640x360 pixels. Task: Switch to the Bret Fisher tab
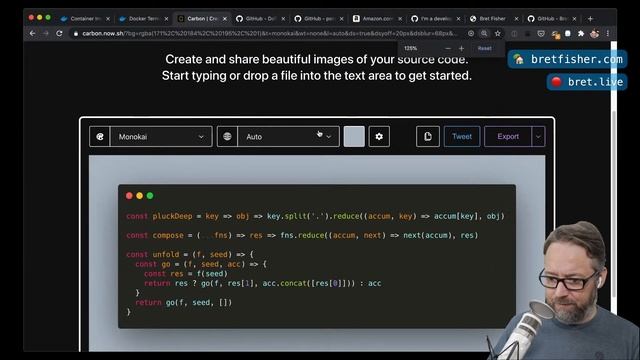point(492,19)
